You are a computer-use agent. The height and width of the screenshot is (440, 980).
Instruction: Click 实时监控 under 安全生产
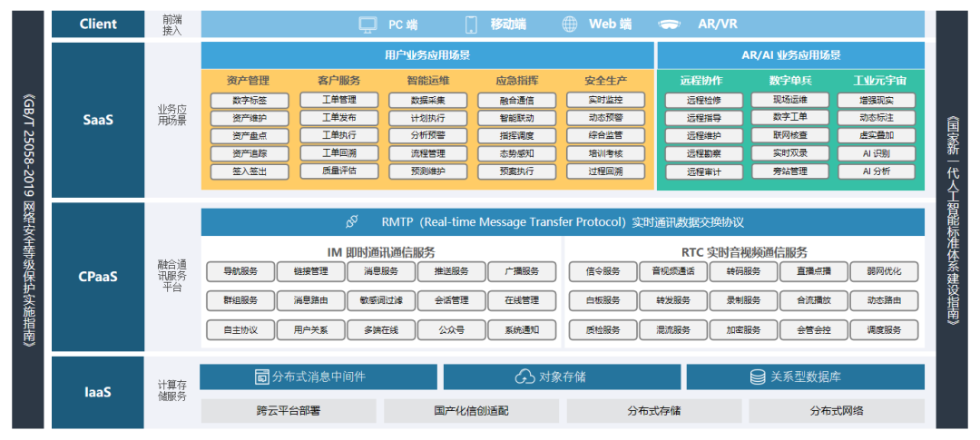pyautogui.click(x=603, y=100)
